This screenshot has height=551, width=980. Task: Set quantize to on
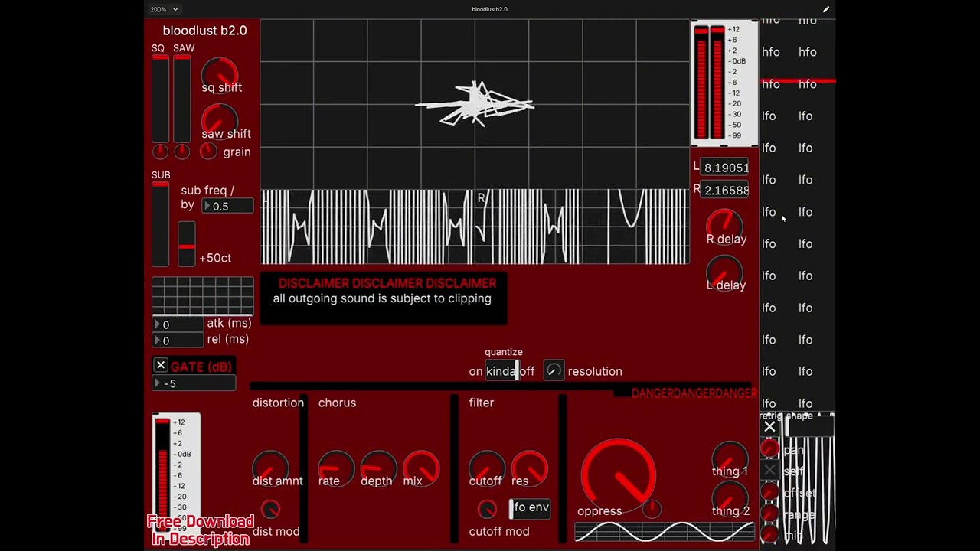tap(476, 371)
